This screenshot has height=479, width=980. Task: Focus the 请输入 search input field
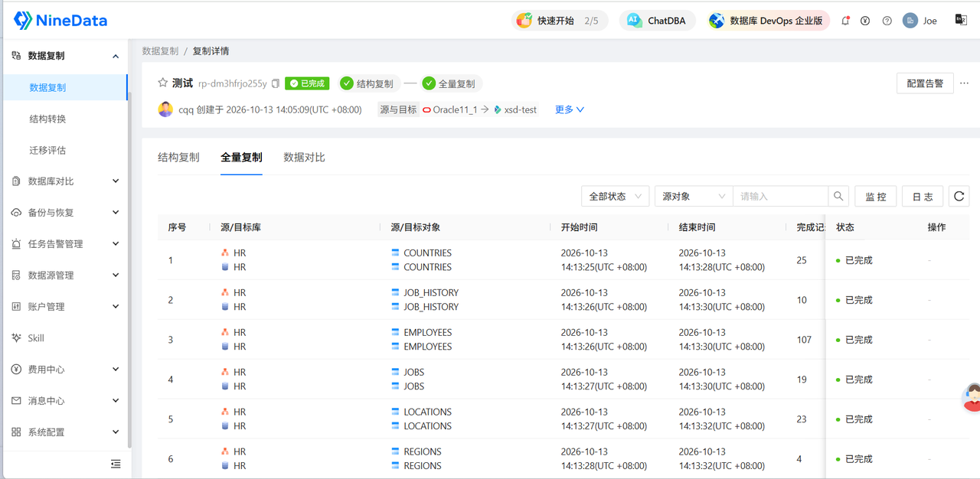tap(780, 197)
